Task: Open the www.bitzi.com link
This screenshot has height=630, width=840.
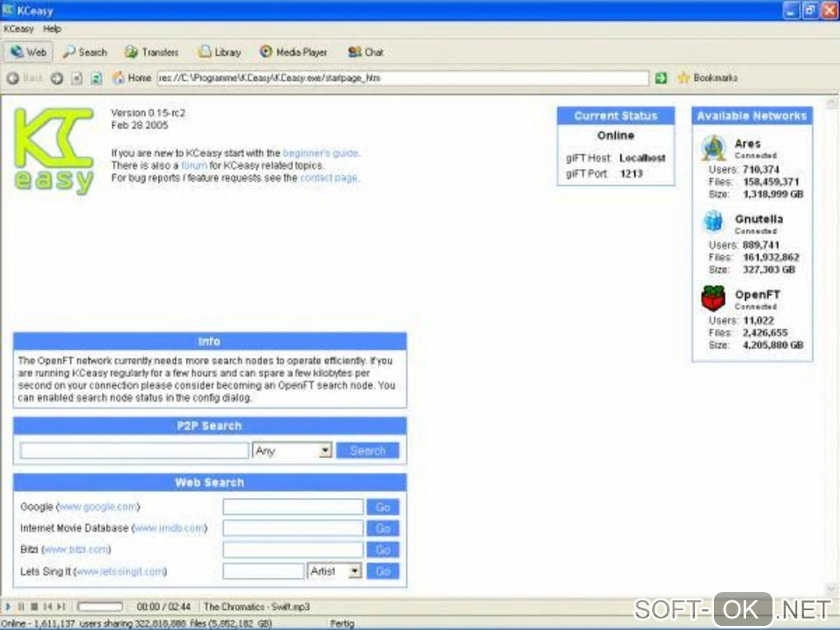Action: coord(76,549)
